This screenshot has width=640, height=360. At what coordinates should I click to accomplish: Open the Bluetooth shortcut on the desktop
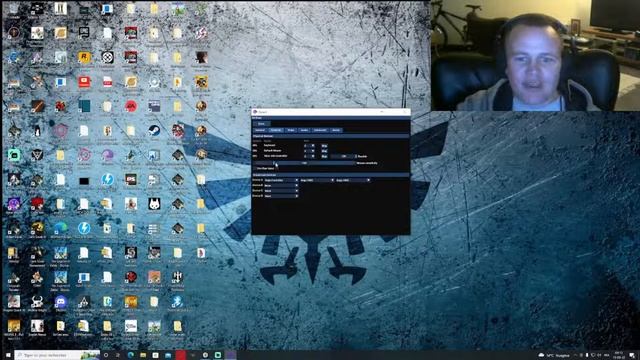177,301
